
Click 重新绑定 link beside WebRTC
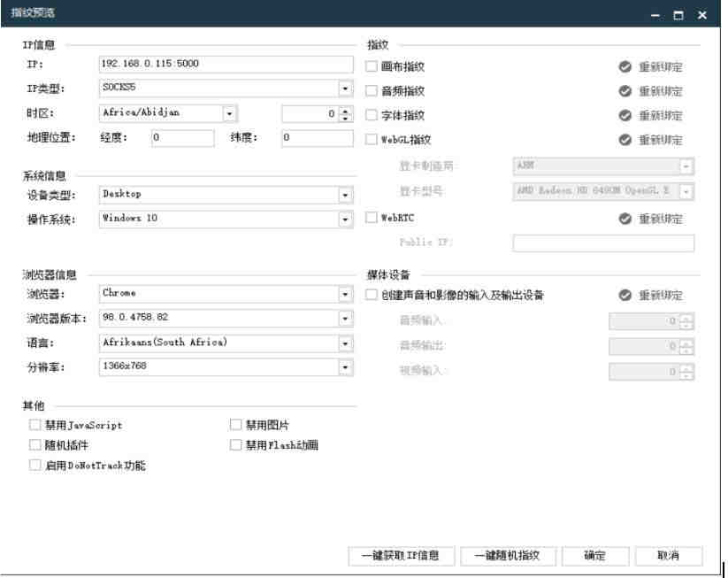(660, 219)
